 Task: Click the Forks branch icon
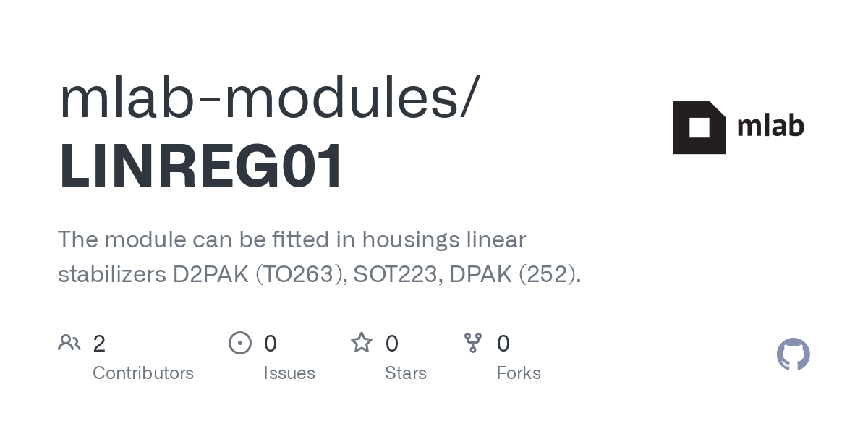[x=473, y=343]
